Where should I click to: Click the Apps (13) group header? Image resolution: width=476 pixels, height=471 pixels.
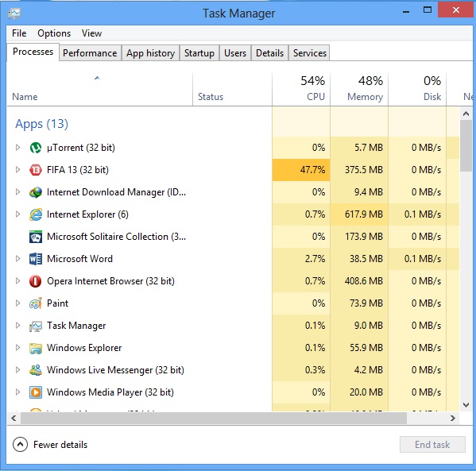click(42, 124)
